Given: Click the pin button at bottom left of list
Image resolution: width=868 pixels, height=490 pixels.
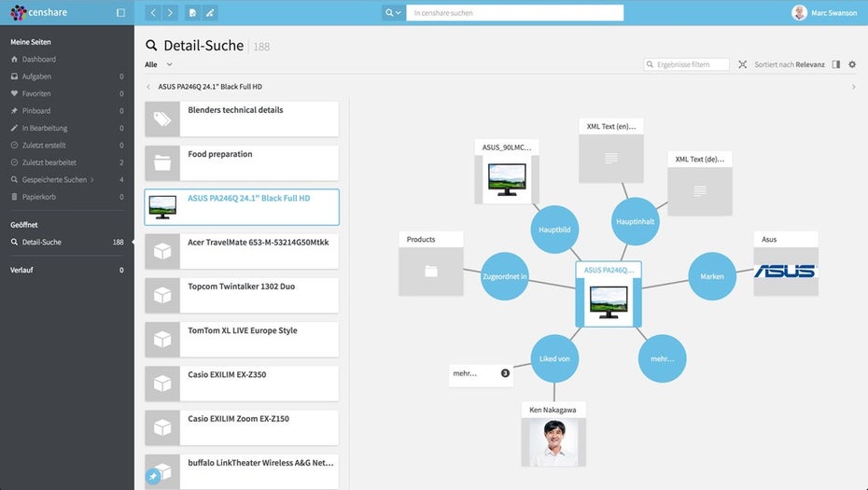Looking at the screenshot, I should [x=153, y=476].
